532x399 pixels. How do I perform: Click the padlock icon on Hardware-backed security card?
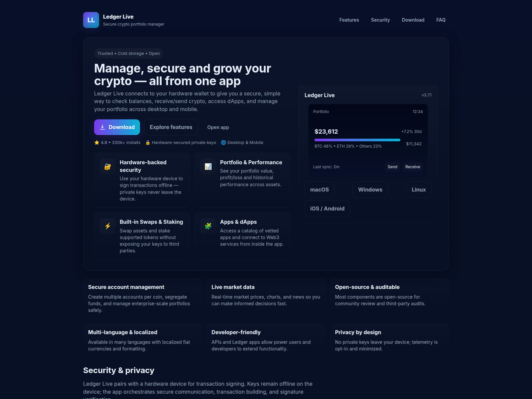pos(107,166)
